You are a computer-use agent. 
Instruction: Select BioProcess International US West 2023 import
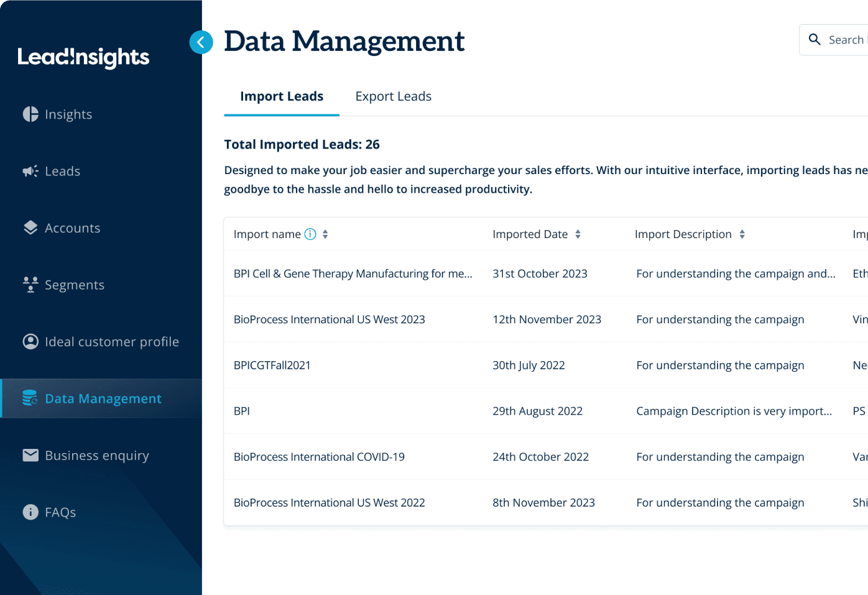[x=330, y=319]
